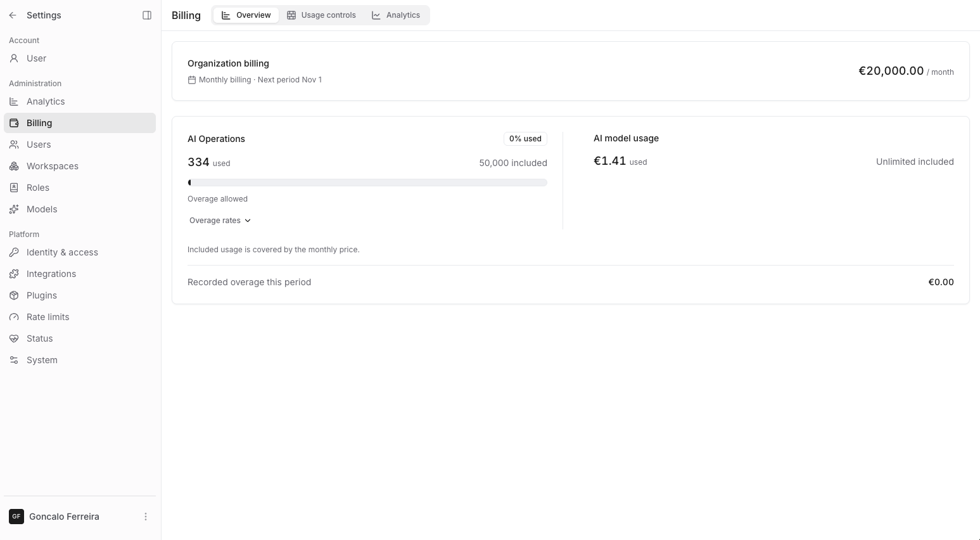980x540 pixels.
Task: Click the €20,000.00 monthly price
Action: click(891, 71)
